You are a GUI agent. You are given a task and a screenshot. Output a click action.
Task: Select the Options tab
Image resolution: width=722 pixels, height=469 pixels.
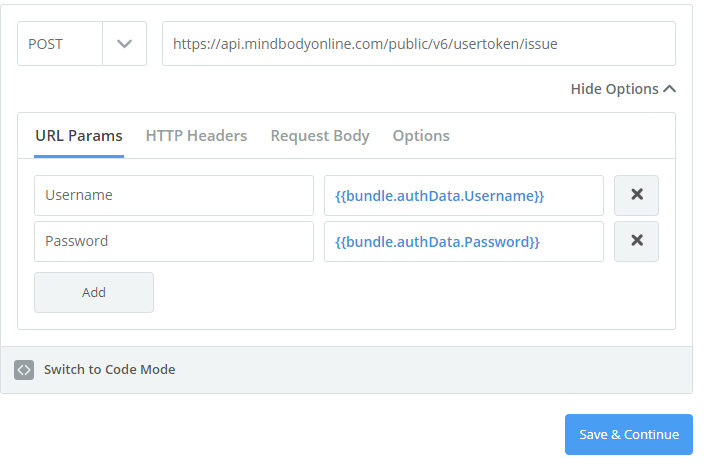coord(421,136)
